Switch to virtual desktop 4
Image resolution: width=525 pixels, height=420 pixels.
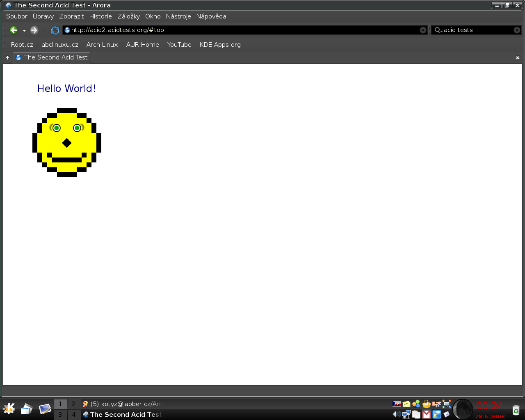(x=74, y=415)
